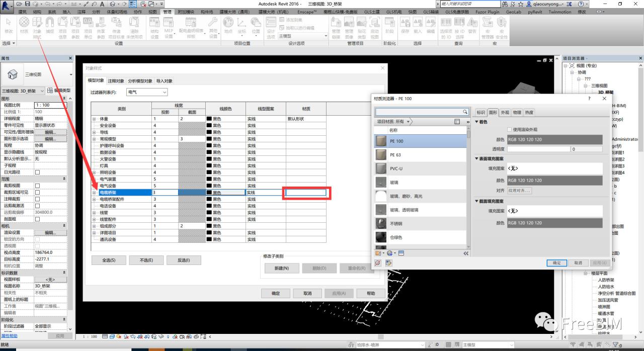Toggle the 裁剪视图 checkbox in Properties

(37, 186)
